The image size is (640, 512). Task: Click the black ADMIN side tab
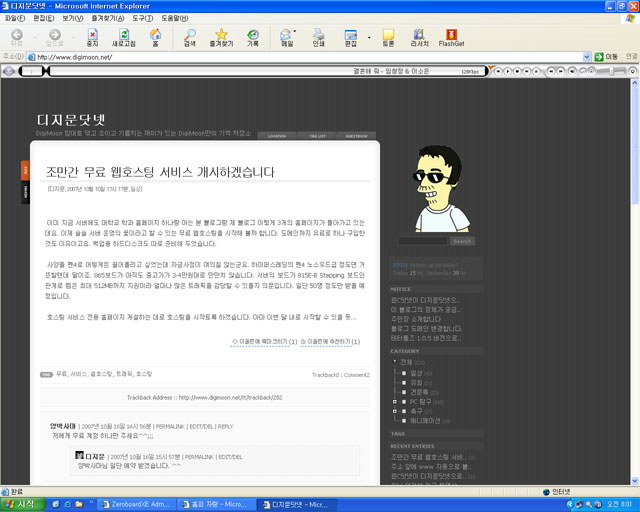25,192
